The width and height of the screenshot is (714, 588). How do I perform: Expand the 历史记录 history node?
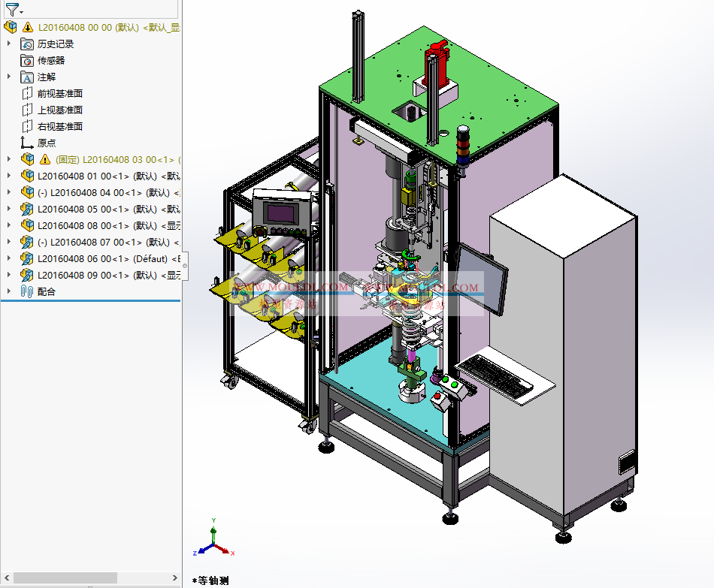[9, 44]
